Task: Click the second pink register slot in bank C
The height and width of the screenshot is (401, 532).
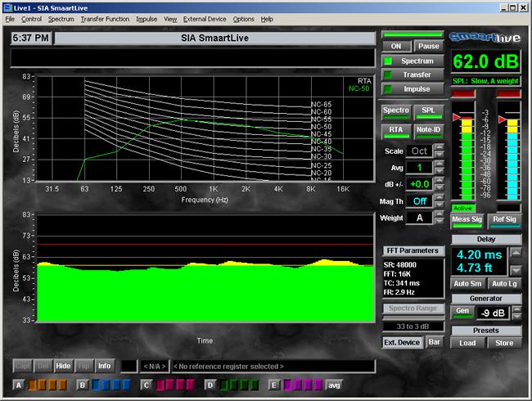Action: (x=170, y=385)
